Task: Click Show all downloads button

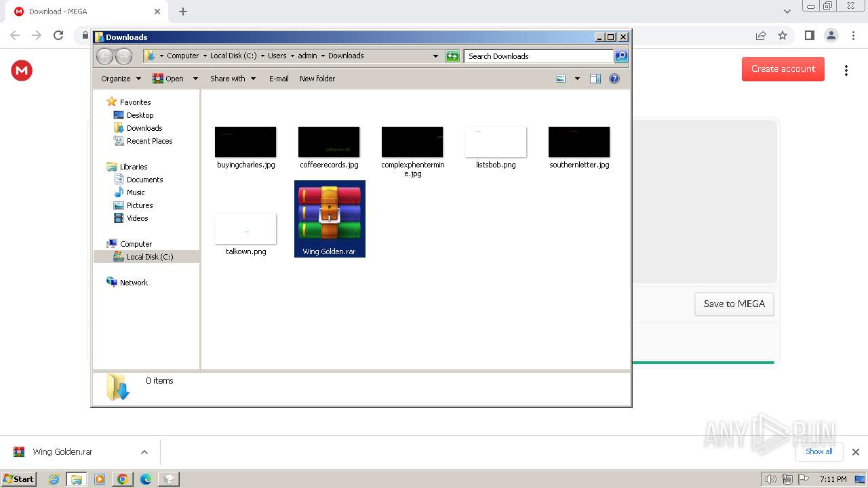Action: pos(819,451)
